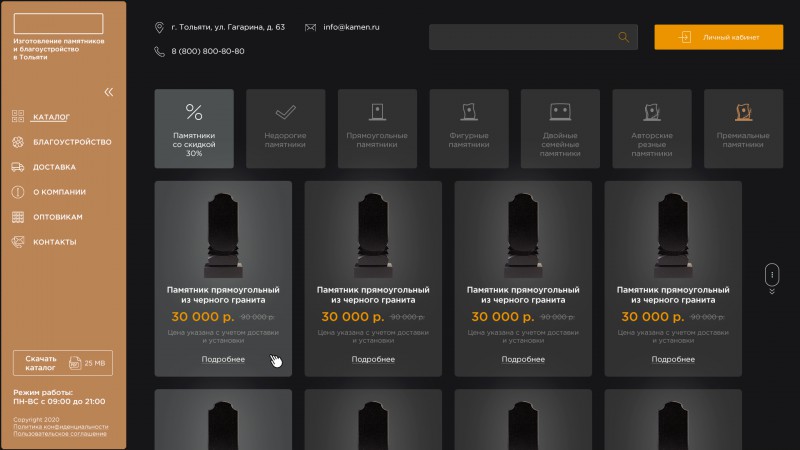Open the Каталог menu item

(x=51, y=117)
